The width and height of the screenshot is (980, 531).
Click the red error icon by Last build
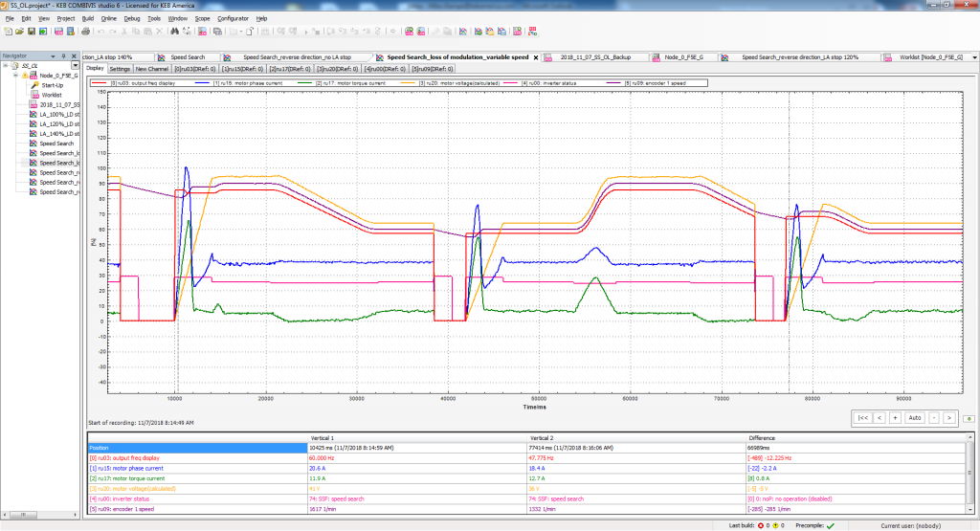[x=761, y=525]
